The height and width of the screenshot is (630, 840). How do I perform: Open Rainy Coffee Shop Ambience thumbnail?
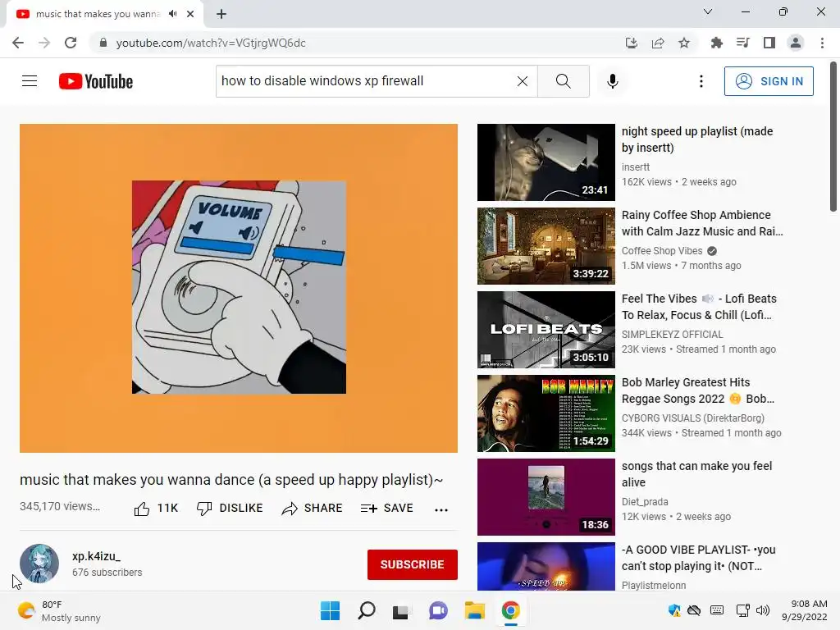(546, 246)
